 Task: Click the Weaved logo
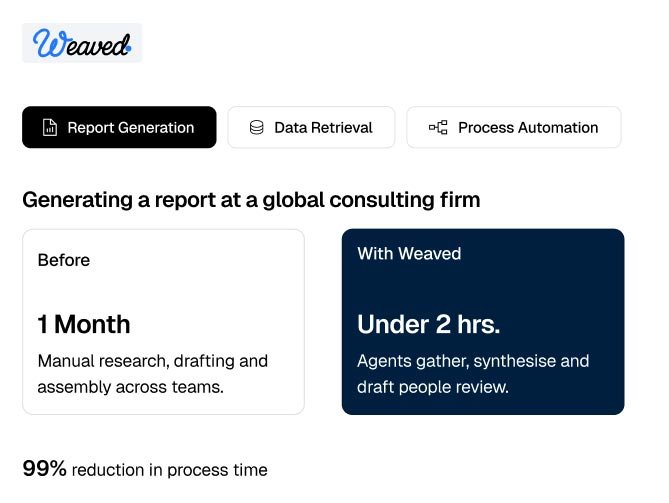click(82, 43)
